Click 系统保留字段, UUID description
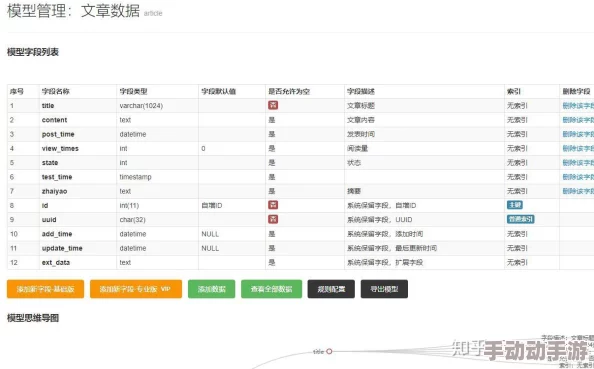Screen dimensions: 594x369 pyautogui.click(x=380, y=220)
